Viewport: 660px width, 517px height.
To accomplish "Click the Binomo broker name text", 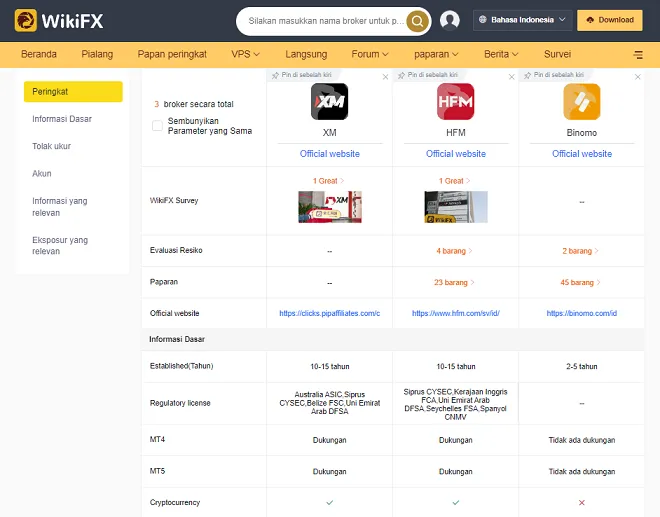I will pos(582,133).
